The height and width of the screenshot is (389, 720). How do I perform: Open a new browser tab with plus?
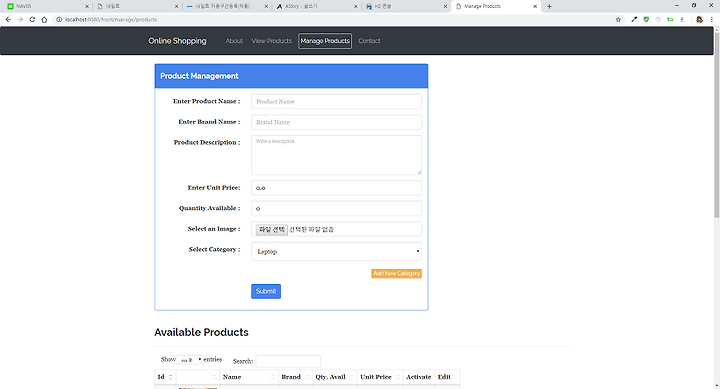tap(549, 6)
